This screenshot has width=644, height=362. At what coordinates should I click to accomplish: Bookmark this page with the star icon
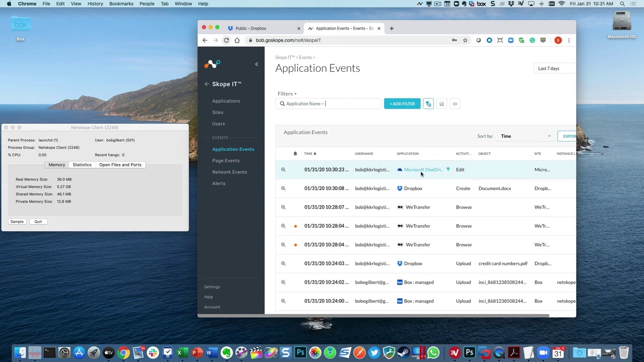[465, 40]
